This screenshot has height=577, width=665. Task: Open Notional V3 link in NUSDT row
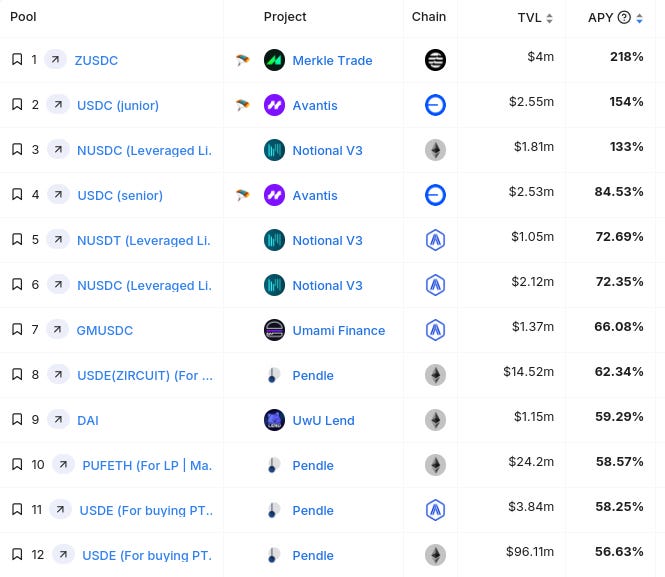[x=327, y=240]
